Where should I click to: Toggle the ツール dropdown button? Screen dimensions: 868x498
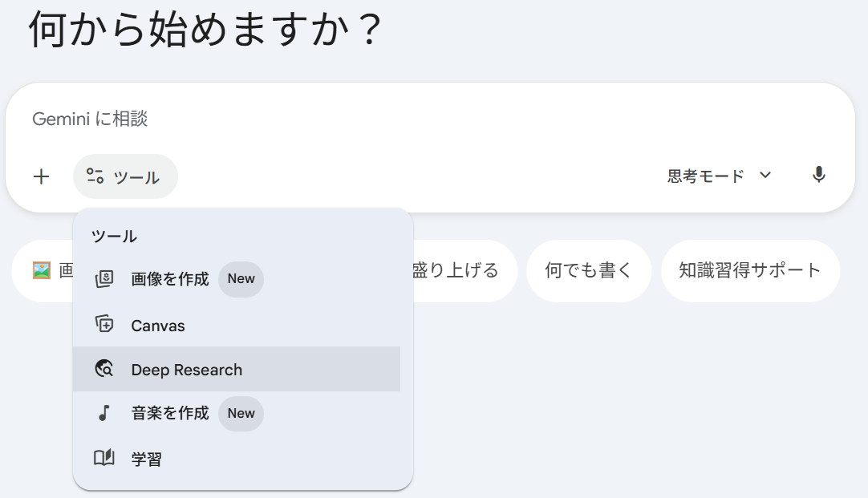(125, 176)
